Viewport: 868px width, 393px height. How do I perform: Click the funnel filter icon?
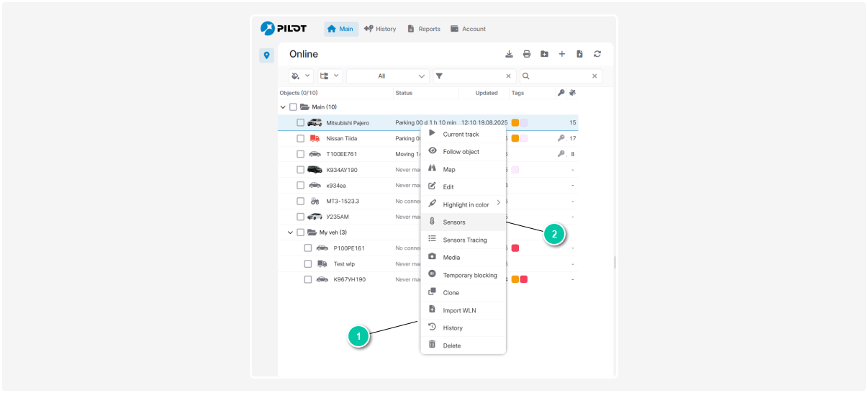[x=440, y=76]
